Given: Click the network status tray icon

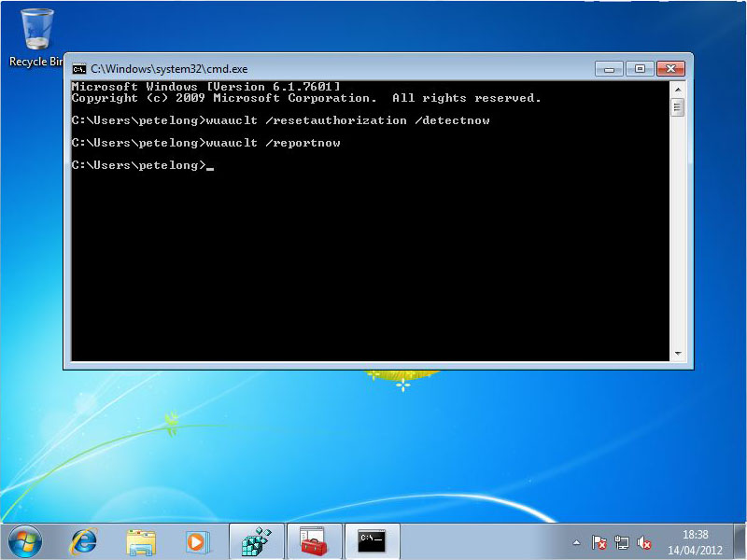Looking at the screenshot, I should [621, 542].
